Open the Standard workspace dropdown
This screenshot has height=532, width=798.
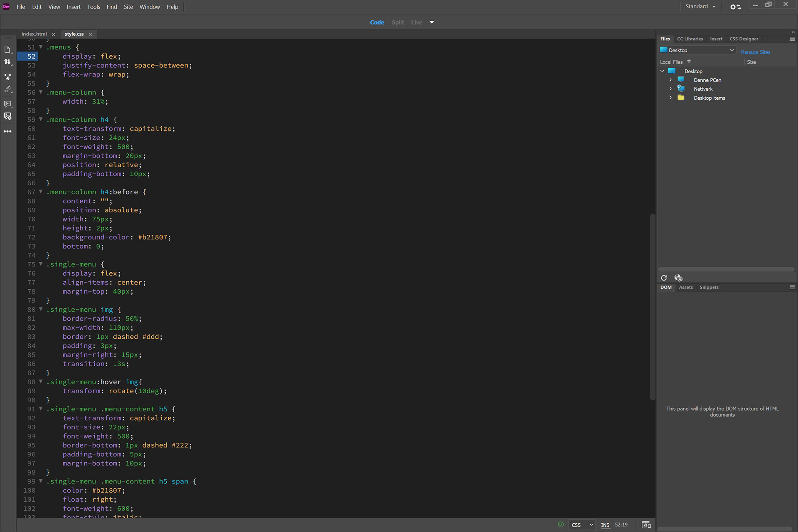point(700,7)
